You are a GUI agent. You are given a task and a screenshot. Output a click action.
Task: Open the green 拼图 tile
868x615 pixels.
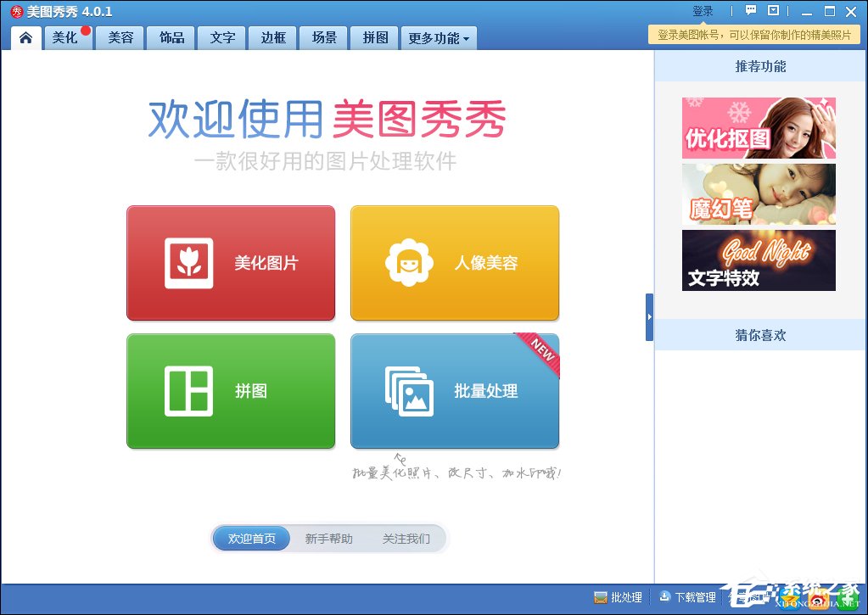(231, 391)
